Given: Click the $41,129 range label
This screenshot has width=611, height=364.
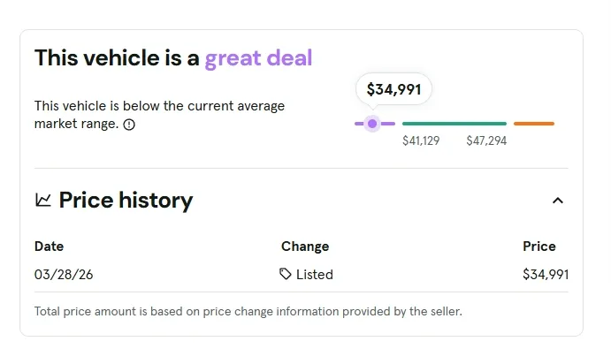Looking at the screenshot, I should tap(421, 140).
